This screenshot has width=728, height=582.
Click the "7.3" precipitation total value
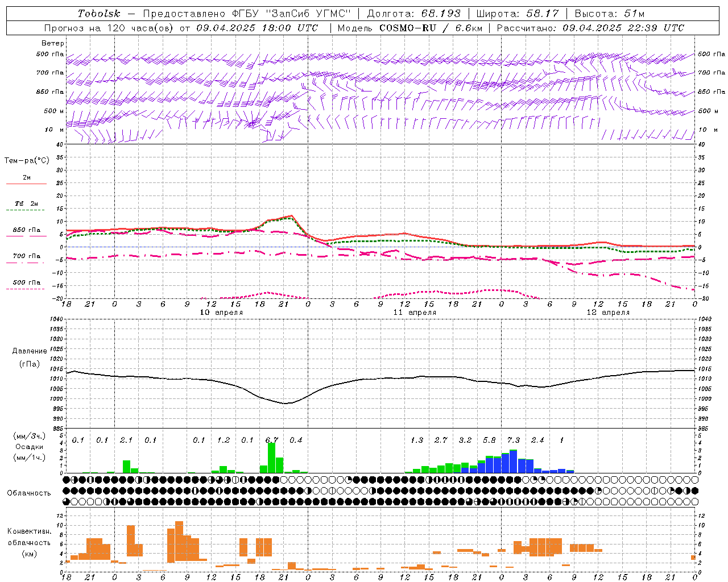click(514, 440)
